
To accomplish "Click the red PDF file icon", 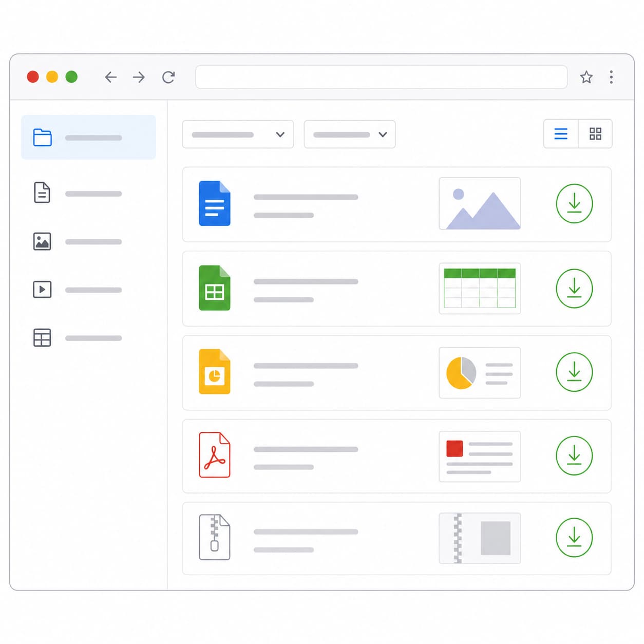I will point(215,455).
